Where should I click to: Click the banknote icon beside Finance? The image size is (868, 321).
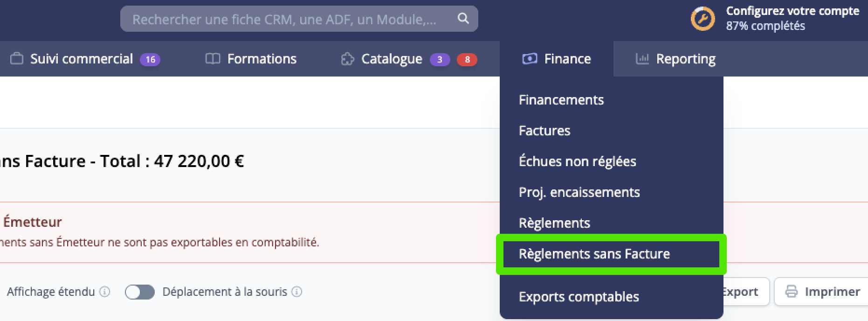point(530,59)
